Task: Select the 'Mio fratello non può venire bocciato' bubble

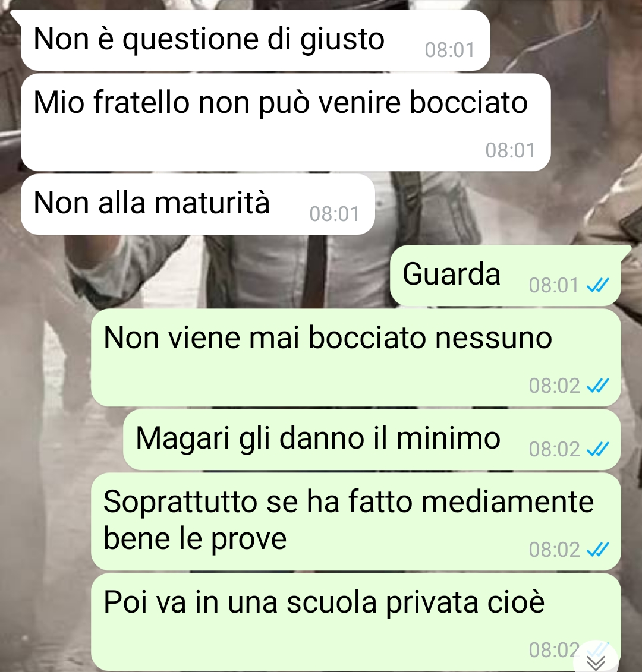Action: [x=285, y=122]
